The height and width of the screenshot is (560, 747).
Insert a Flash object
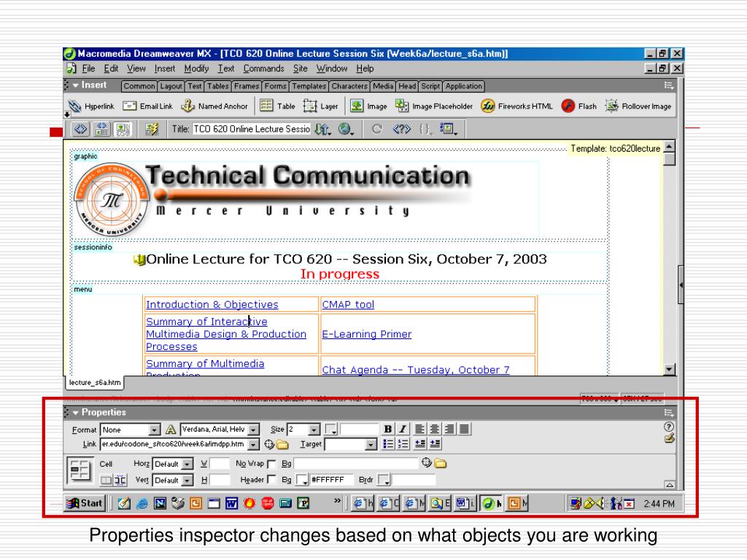[578, 106]
